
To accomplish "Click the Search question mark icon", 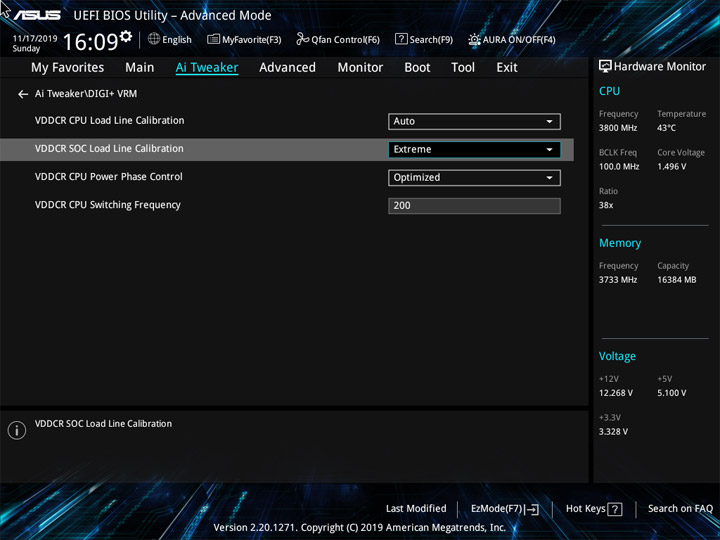I will coord(401,39).
